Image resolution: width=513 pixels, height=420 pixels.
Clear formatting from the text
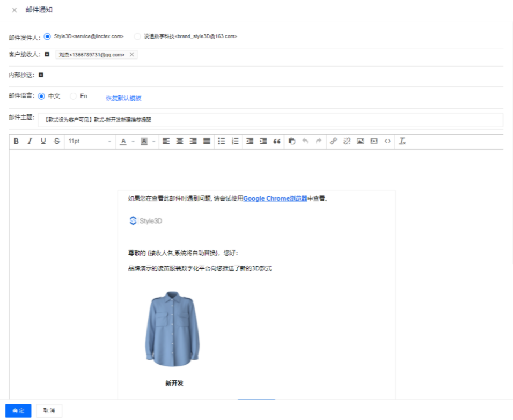tap(402, 141)
